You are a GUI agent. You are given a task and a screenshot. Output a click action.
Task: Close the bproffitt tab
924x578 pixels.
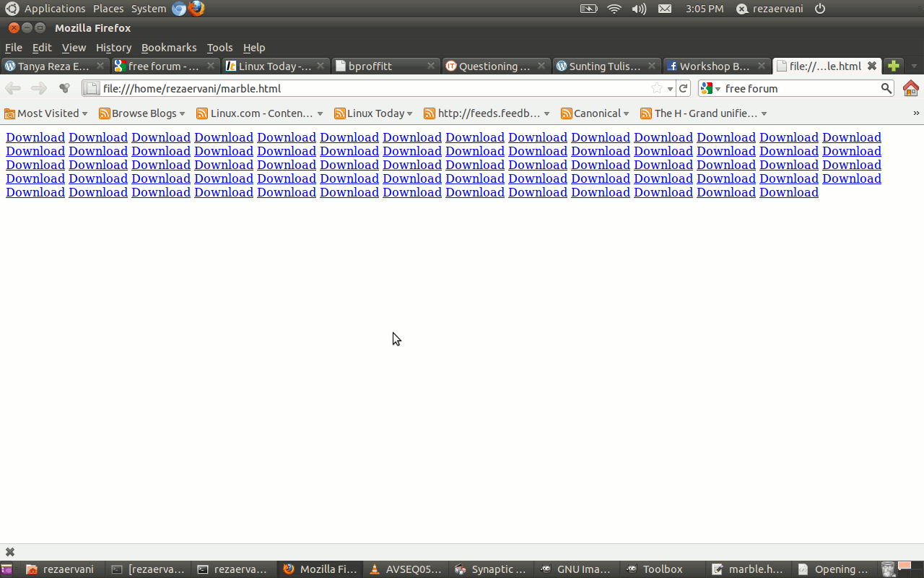(431, 66)
